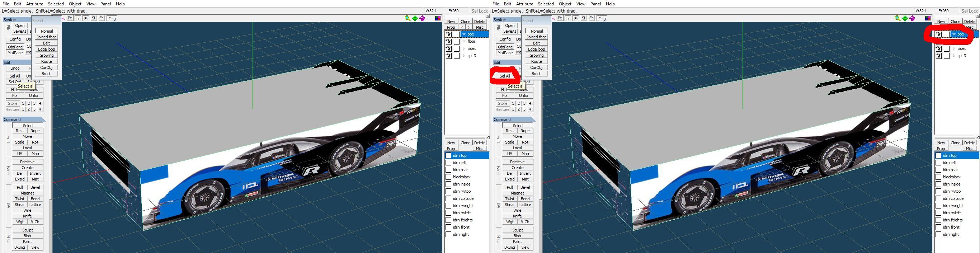The image size is (980, 253).
Task: Click the Primitive command in right window
Action: click(517, 162)
